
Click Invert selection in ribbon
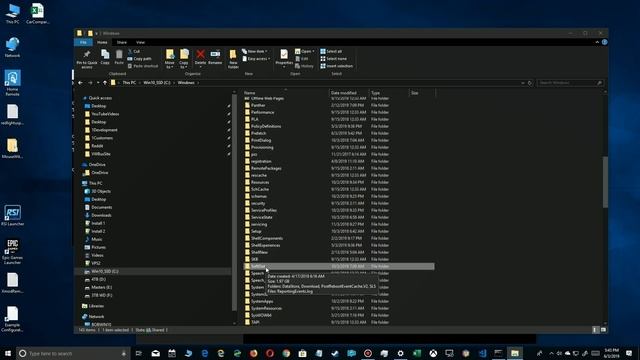pos(337,66)
